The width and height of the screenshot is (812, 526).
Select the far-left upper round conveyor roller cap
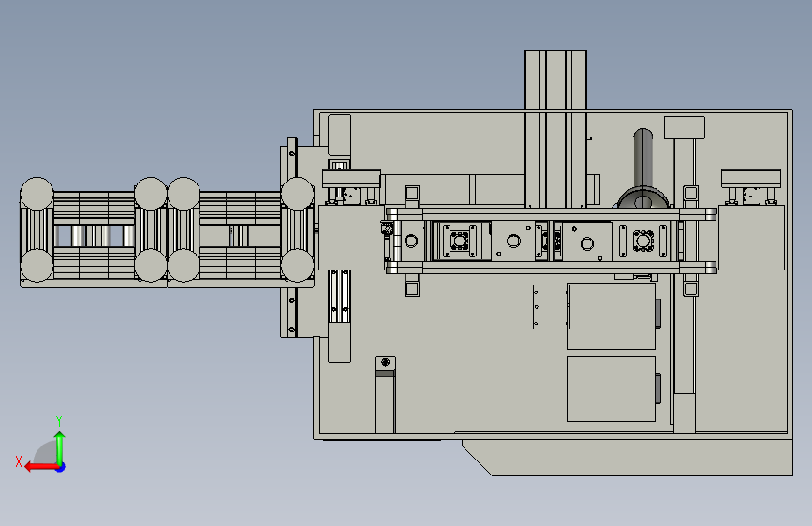[x=37, y=194]
